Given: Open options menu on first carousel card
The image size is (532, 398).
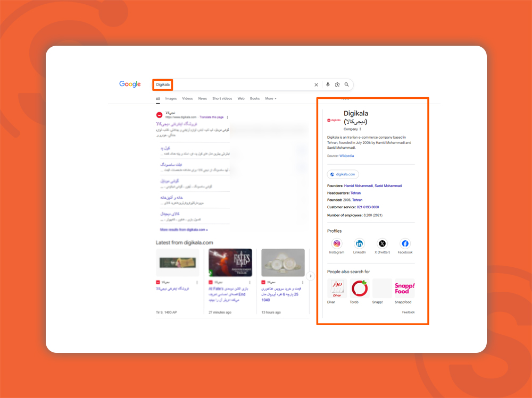Looking at the screenshot, I should coord(197,282).
